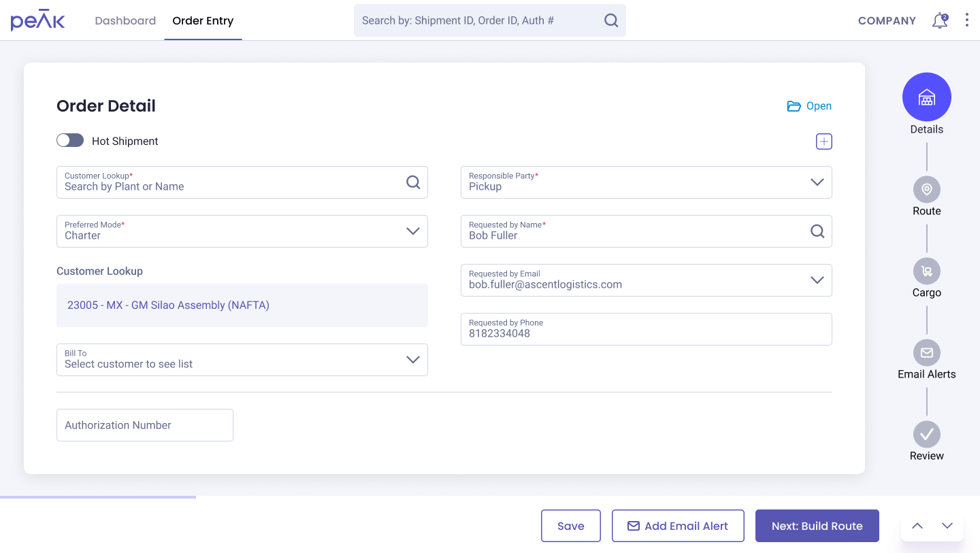Expand the Responsible Party dropdown

pos(817,182)
